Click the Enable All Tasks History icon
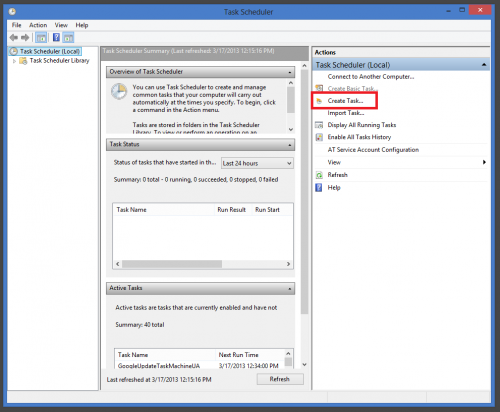The image size is (500, 412). click(319, 137)
